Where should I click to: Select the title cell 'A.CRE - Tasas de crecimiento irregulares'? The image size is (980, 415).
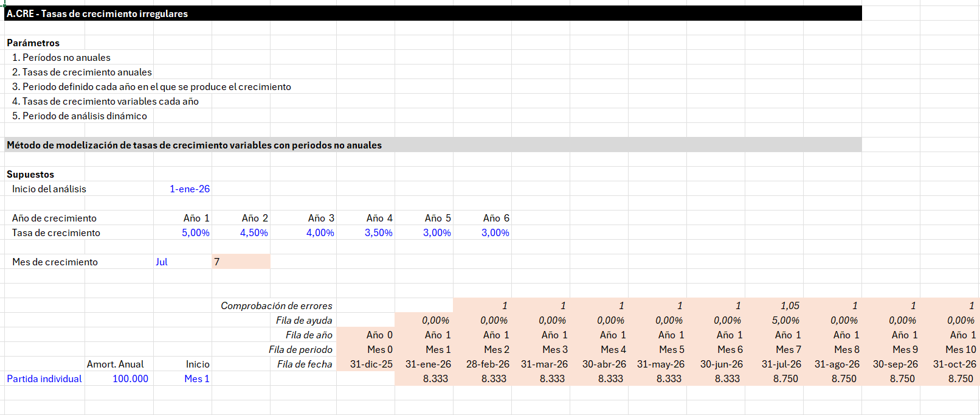coord(97,13)
